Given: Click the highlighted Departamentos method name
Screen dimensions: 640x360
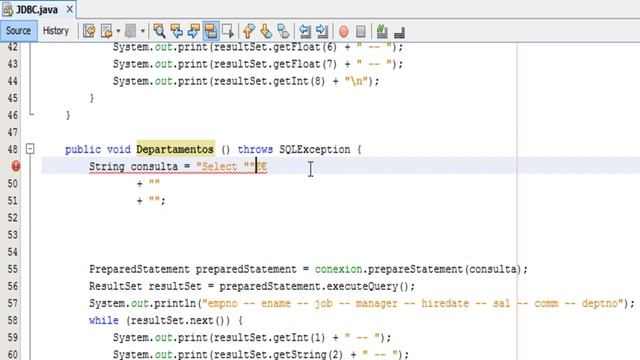Looking at the screenshot, I should pos(175,149).
